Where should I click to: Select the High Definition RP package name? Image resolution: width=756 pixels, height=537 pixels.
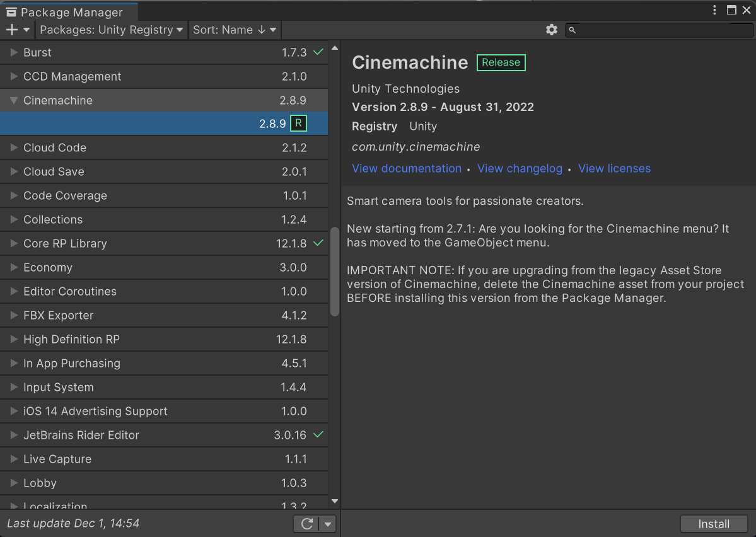coord(71,339)
